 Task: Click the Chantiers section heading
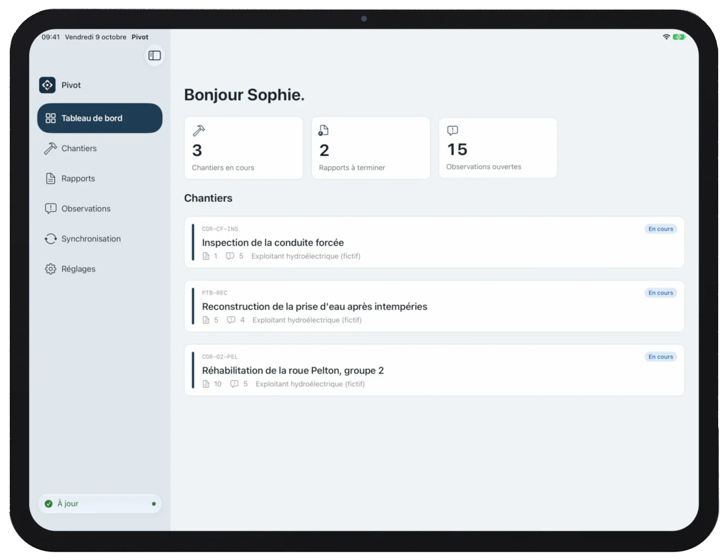click(x=209, y=199)
